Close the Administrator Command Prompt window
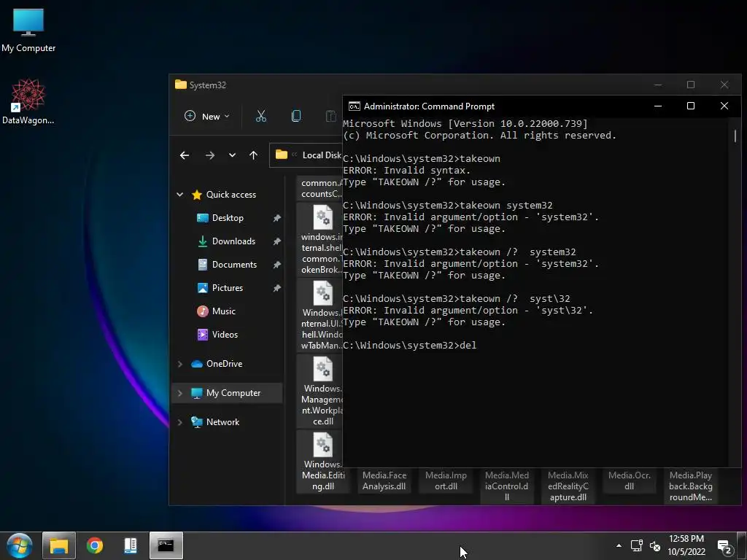Image resolution: width=747 pixels, height=560 pixels. pyautogui.click(x=724, y=106)
